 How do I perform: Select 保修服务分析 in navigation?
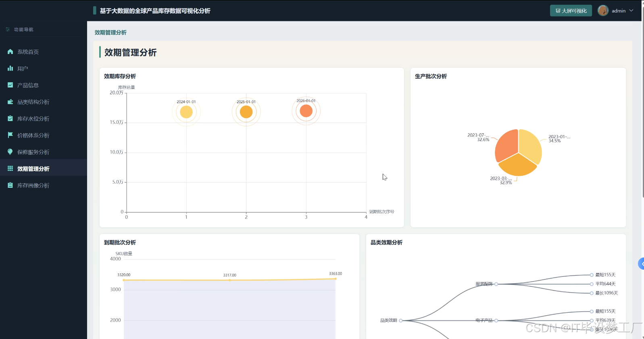[x=44, y=152]
